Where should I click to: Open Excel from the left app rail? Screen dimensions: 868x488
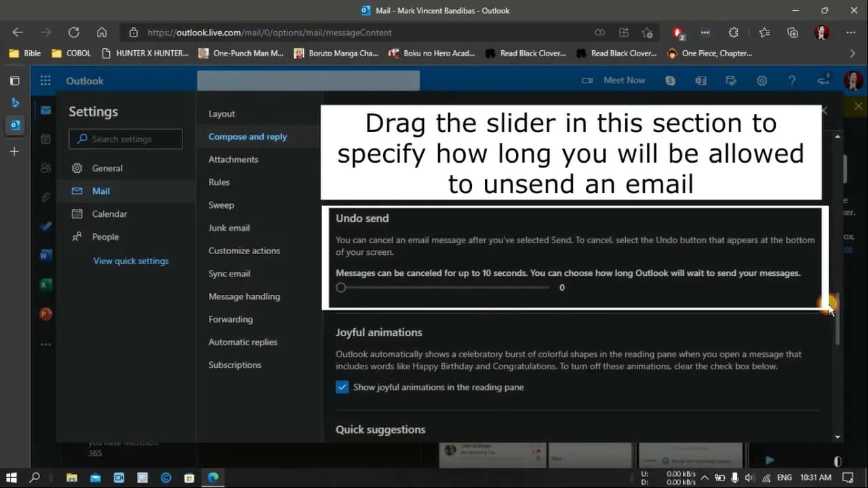[45, 285]
